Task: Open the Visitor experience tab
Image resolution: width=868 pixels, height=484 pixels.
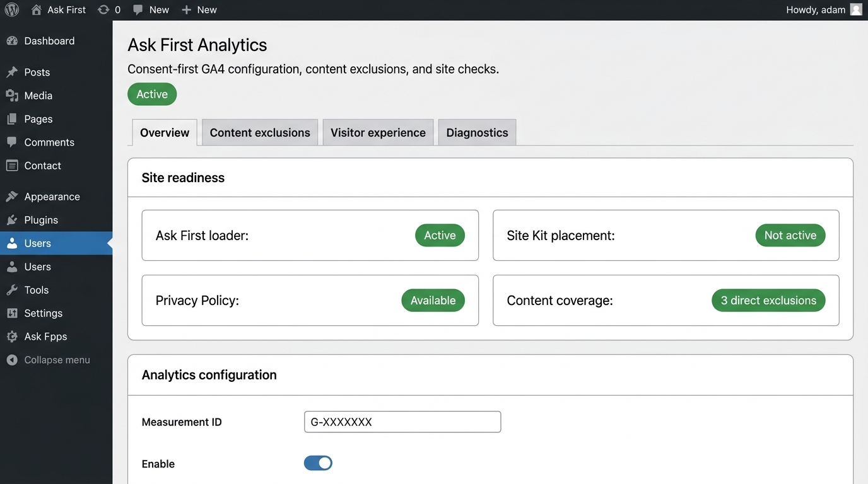Action: (x=378, y=132)
